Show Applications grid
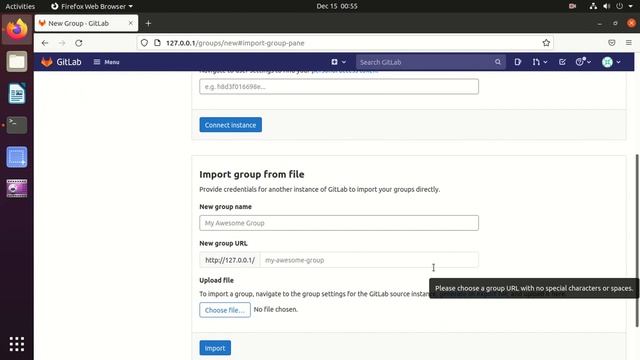Screen dimensions: 640x360 click(17, 344)
